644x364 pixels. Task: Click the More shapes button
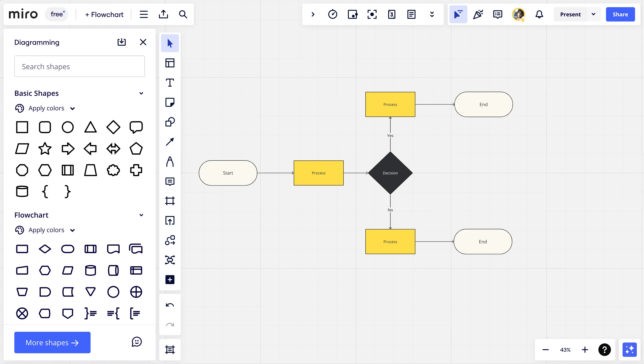click(52, 342)
